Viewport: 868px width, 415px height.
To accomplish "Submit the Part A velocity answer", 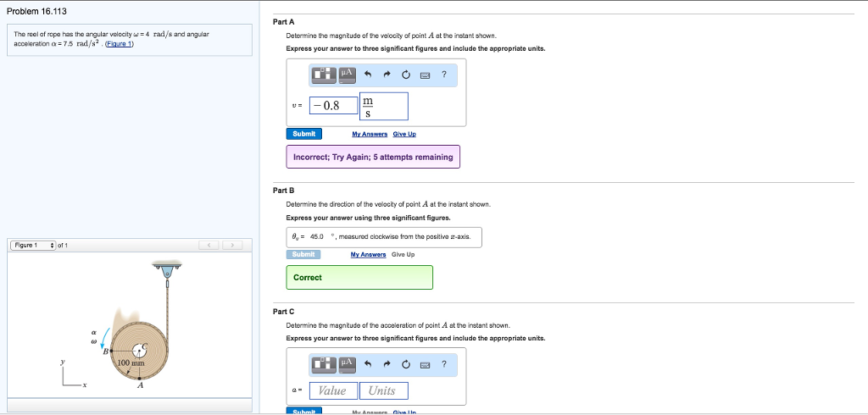I will (x=303, y=134).
